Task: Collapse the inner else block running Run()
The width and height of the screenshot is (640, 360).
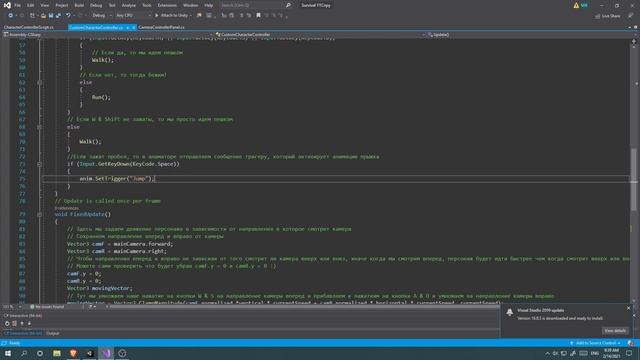Action: pos(40,82)
